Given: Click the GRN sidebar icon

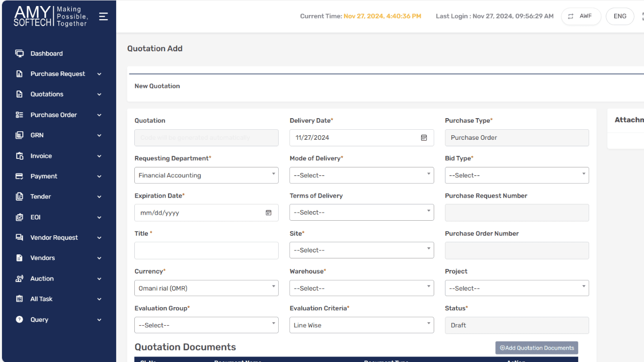Looking at the screenshot, I should click(x=19, y=135).
